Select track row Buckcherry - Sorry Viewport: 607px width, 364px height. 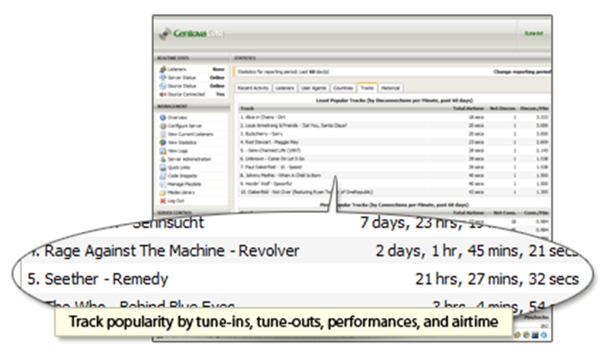394,134
